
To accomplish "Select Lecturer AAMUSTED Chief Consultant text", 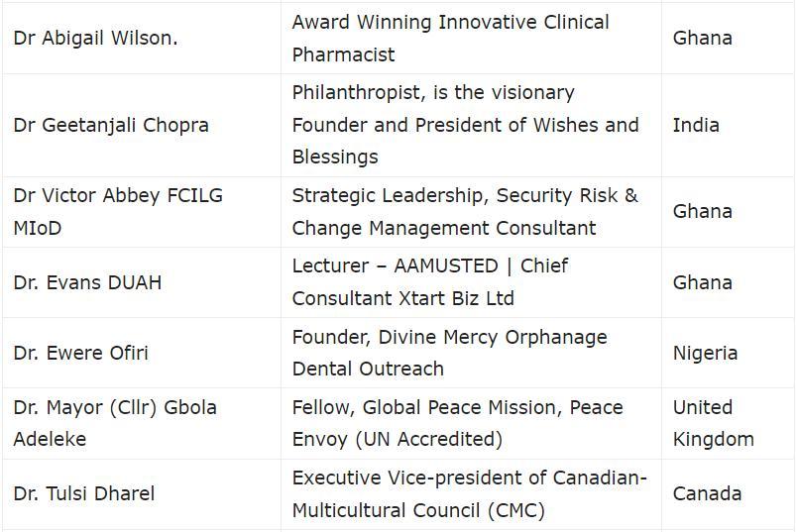I will (x=430, y=282).
